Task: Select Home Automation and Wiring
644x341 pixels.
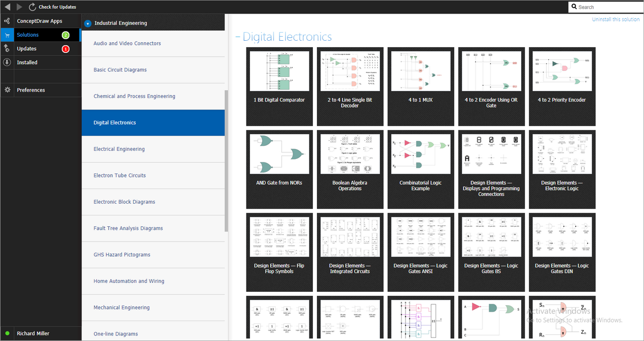Action: 153,281
